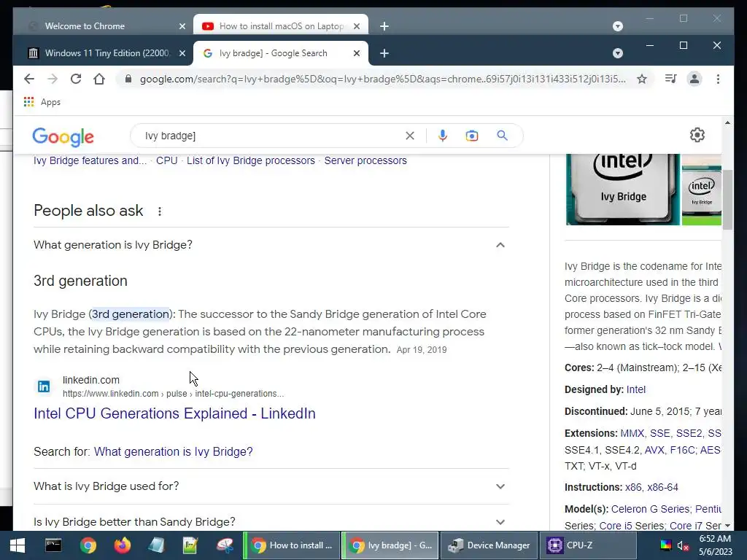Close the Ivy bradge] search tab
This screenshot has width=747, height=560.
(356, 53)
